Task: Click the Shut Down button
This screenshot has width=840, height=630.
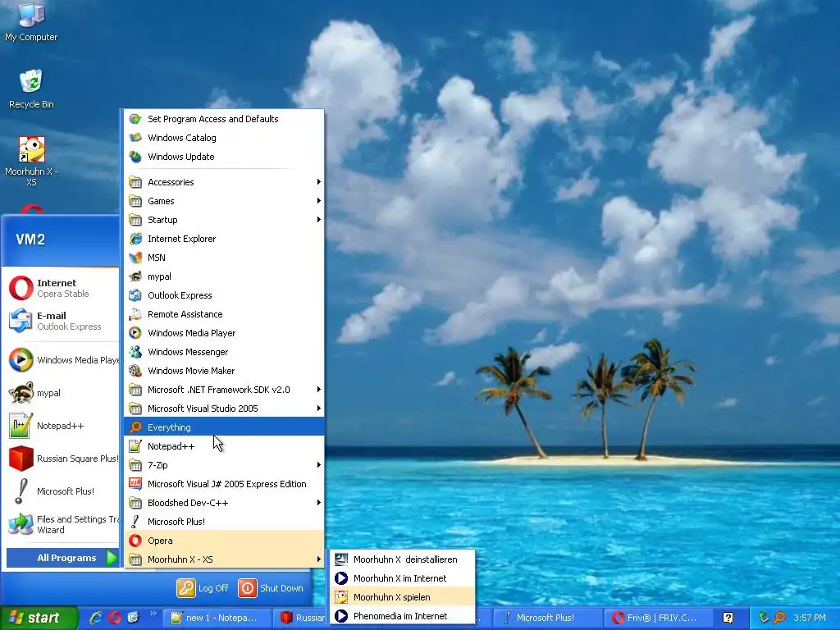Action: coord(271,588)
